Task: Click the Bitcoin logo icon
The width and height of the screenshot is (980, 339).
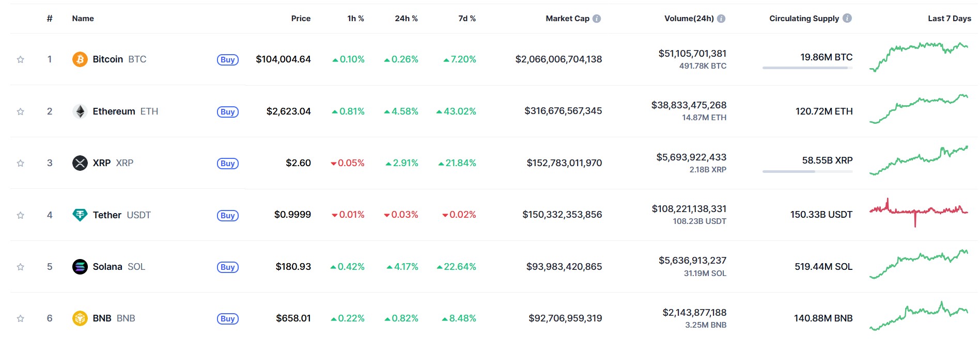Action: [80, 59]
